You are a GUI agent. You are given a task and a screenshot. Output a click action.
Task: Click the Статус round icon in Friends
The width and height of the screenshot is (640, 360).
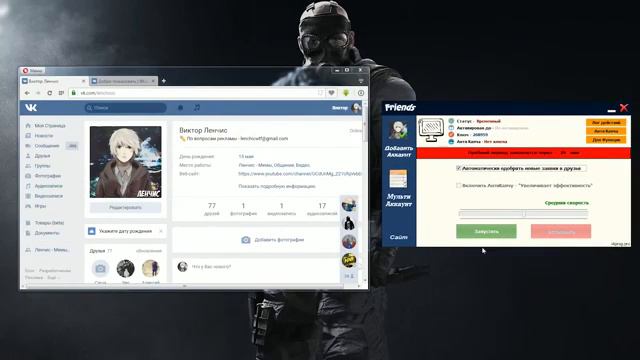point(451,121)
